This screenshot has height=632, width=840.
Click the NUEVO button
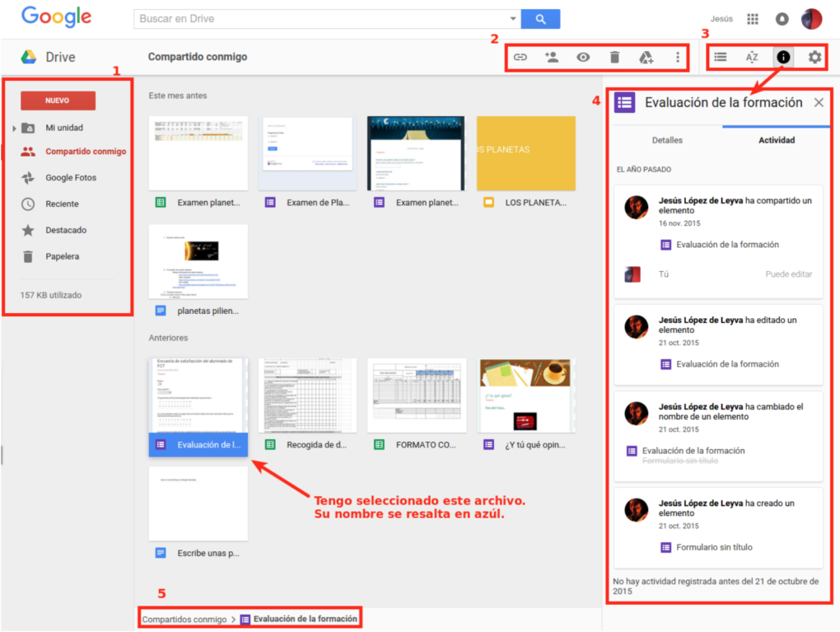[58, 101]
